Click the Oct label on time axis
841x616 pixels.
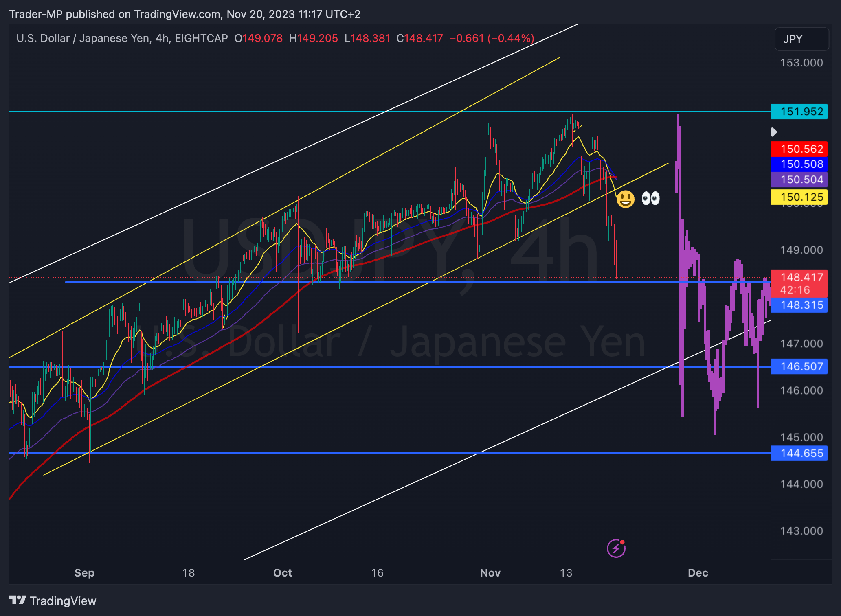[283, 573]
